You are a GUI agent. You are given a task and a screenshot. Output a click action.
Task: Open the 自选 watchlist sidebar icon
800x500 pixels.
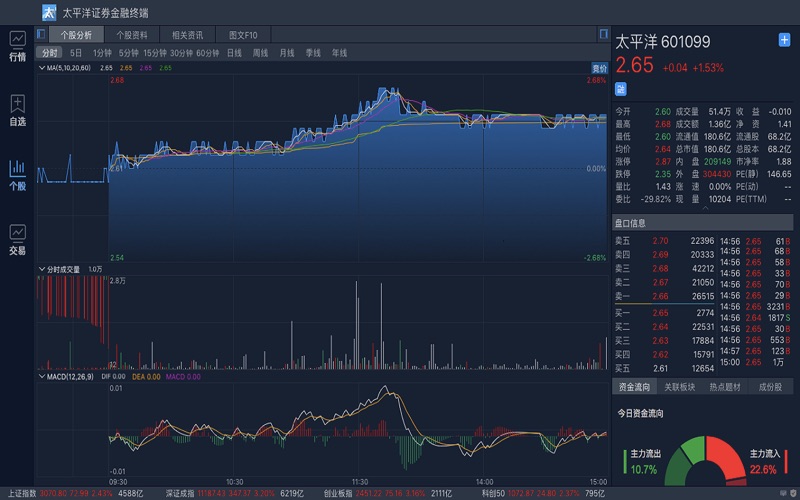17,111
